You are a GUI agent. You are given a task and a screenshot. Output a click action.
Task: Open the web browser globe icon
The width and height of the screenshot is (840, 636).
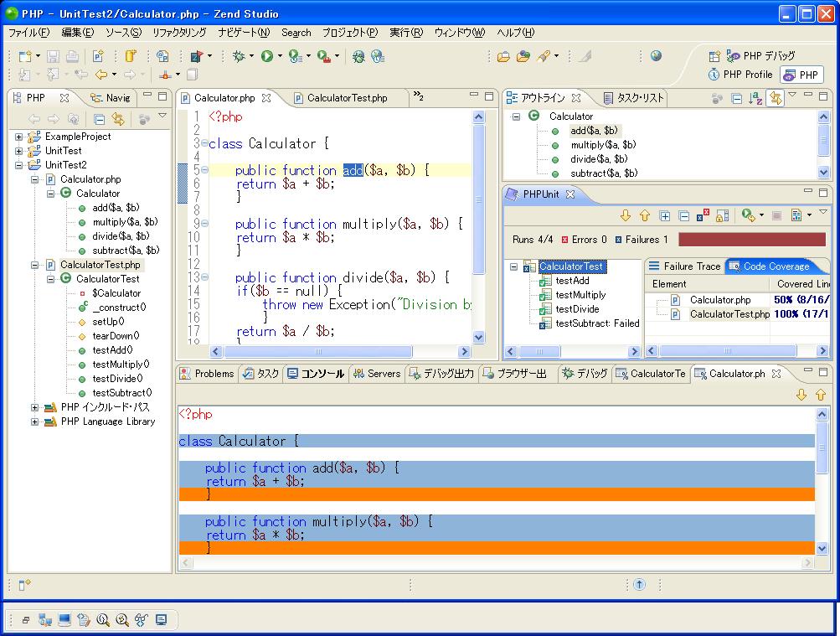point(656,56)
